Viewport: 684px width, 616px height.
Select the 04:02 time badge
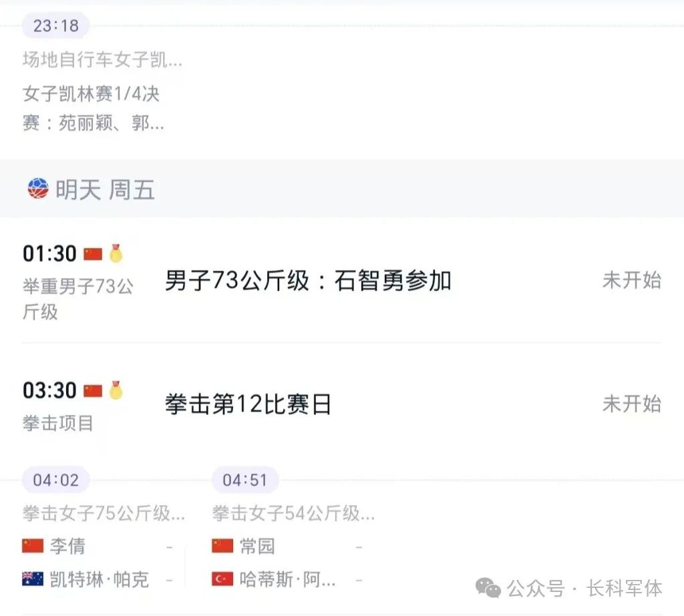[56, 480]
